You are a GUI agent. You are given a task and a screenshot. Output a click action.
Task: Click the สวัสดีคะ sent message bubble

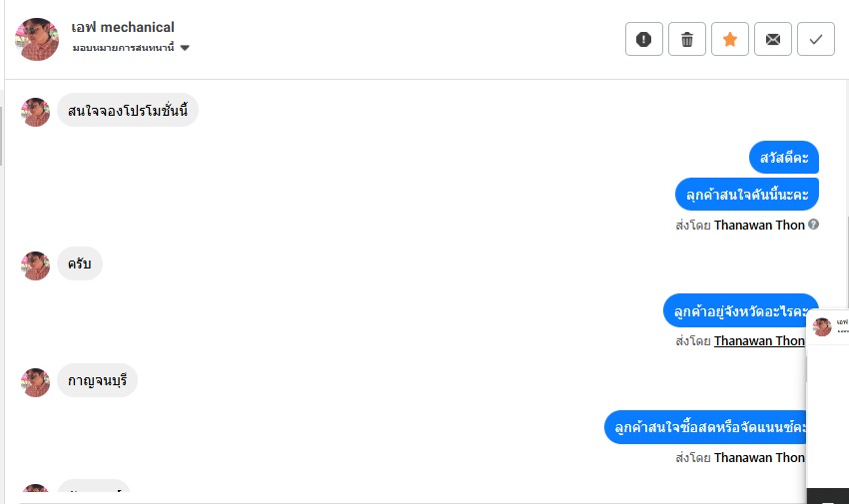coord(784,158)
